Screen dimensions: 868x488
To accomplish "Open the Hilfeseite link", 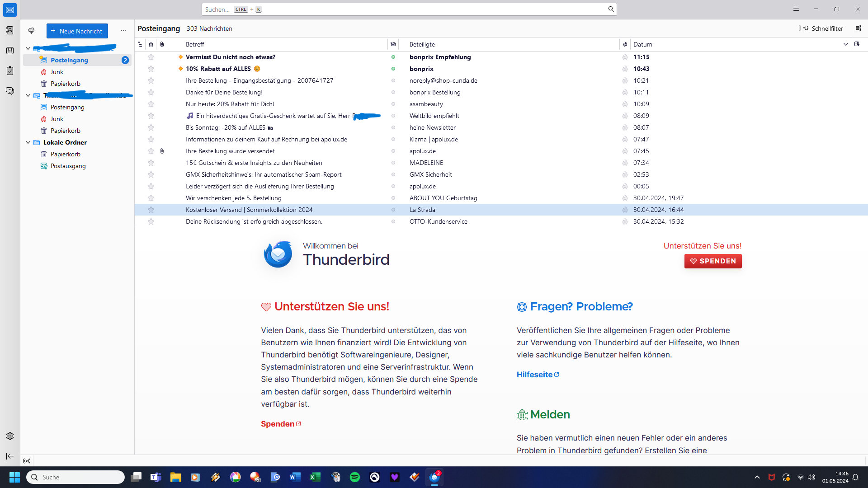I will (x=535, y=375).
